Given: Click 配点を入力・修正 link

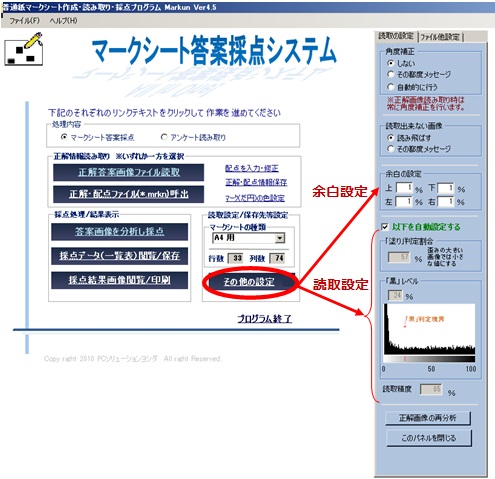Looking at the screenshot, I should [x=252, y=168].
